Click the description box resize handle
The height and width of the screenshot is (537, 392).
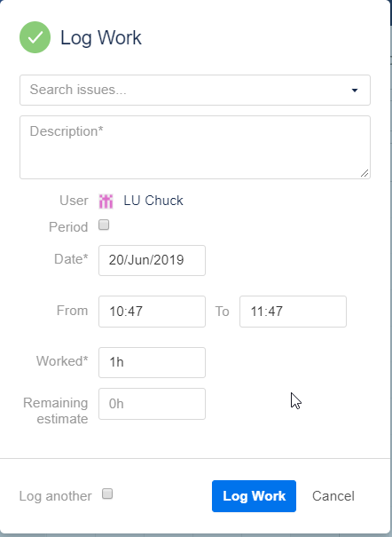(365, 174)
